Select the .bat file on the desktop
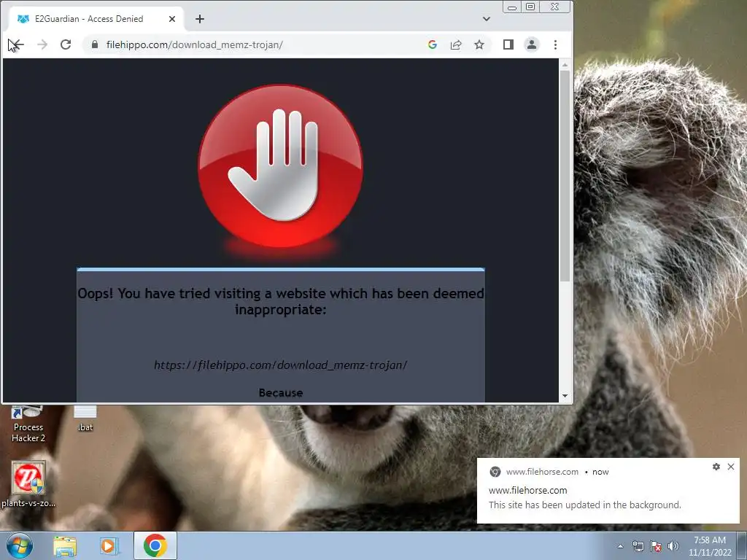Viewport: 747px width, 560px height. (x=85, y=419)
